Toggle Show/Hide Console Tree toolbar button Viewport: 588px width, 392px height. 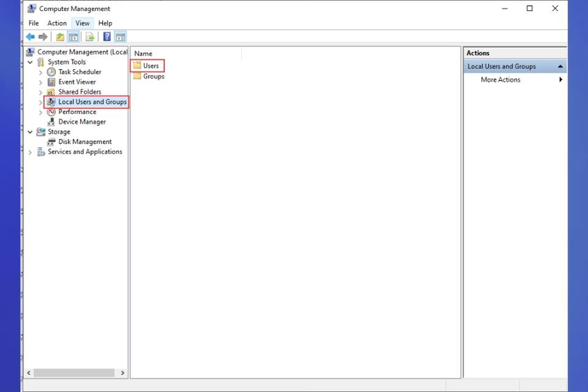[x=73, y=37]
